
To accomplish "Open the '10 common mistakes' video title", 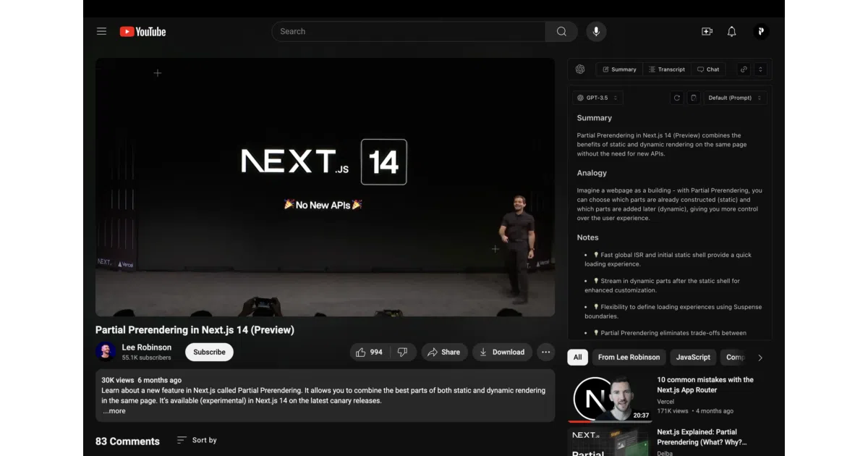I will click(705, 384).
